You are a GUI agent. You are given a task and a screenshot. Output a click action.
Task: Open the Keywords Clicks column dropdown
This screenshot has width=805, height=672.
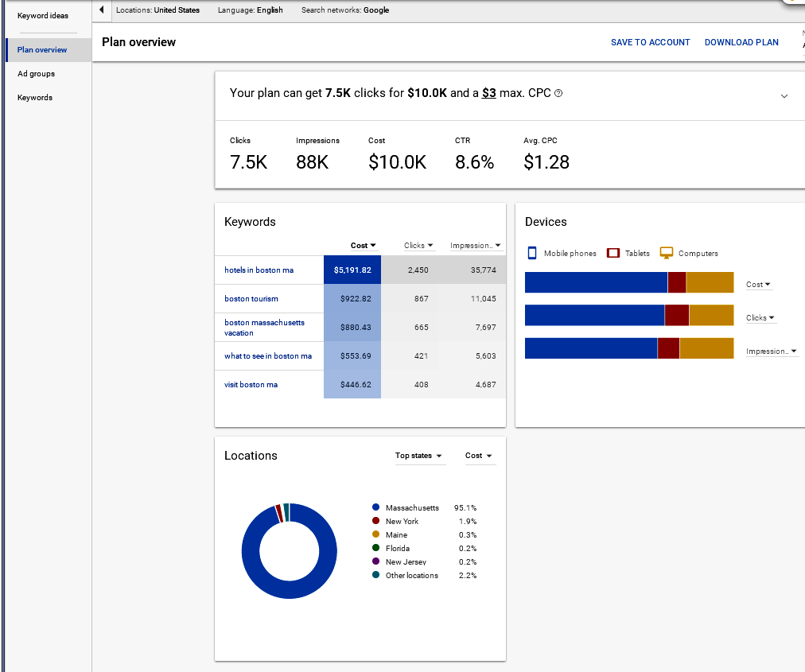tap(418, 246)
